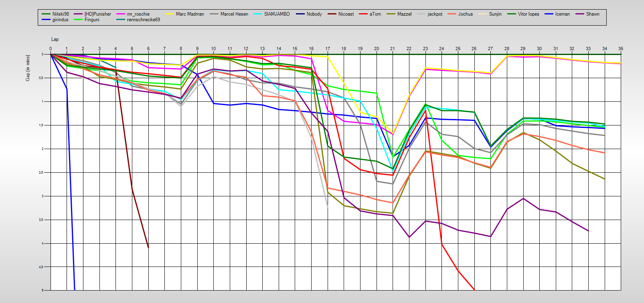Screen dimensions: 644x303
Task: Select the SIAMJAMBO legend label
Action: coord(277,14)
